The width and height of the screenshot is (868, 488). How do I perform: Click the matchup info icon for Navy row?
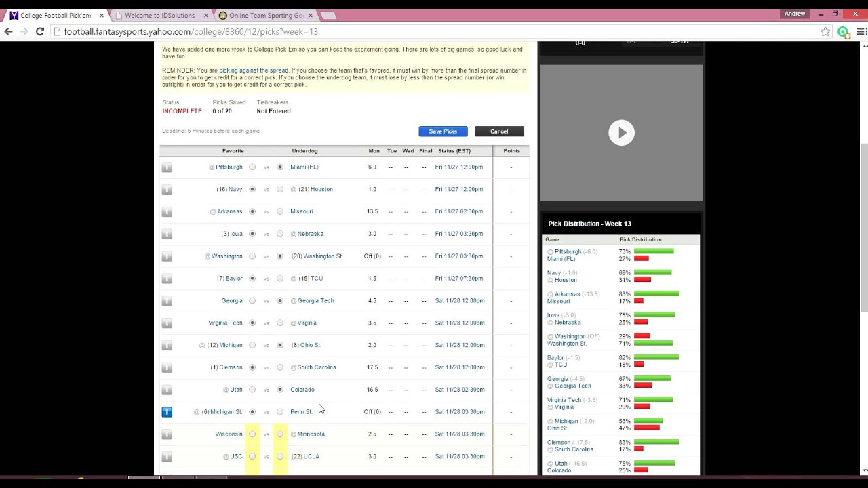pos(167,190)
